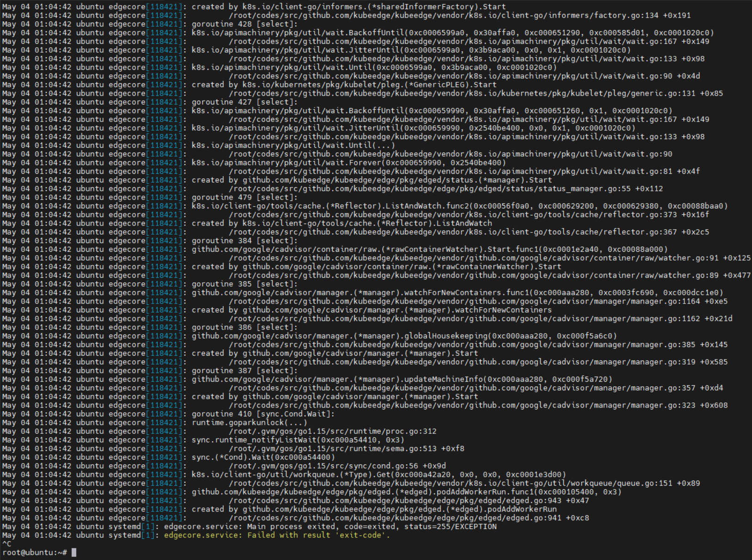This screenshot has height=560, width=752.
Task: Select the 'wait.go:90 +0x4d' path line
Action: [x=351, y=76]
